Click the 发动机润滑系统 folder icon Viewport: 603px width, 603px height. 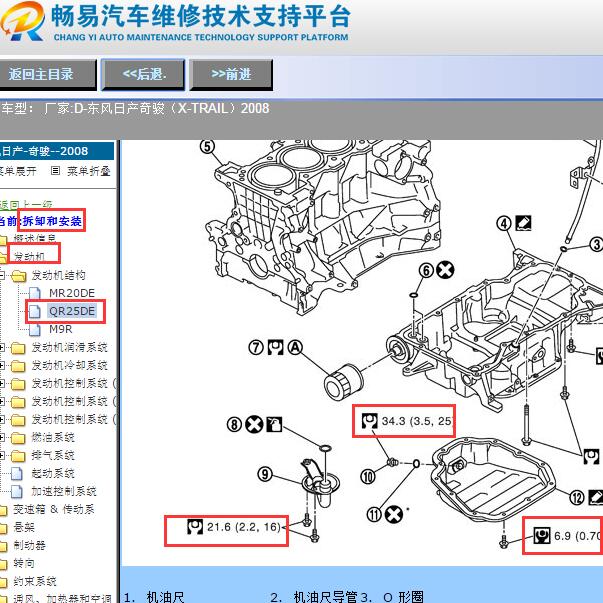click(x=18, y=348)
